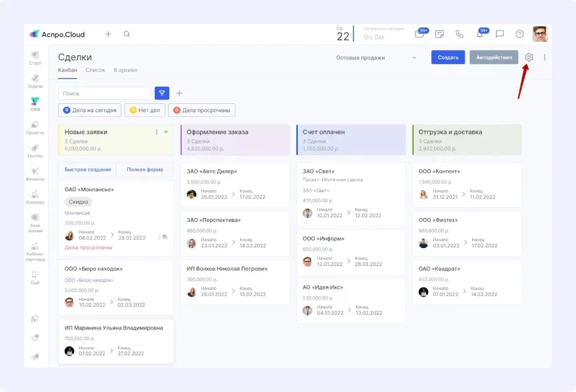The width and height of the screenshot is (576, 392).
Task: Click the help question mark icon
Action: pos(519,34)
